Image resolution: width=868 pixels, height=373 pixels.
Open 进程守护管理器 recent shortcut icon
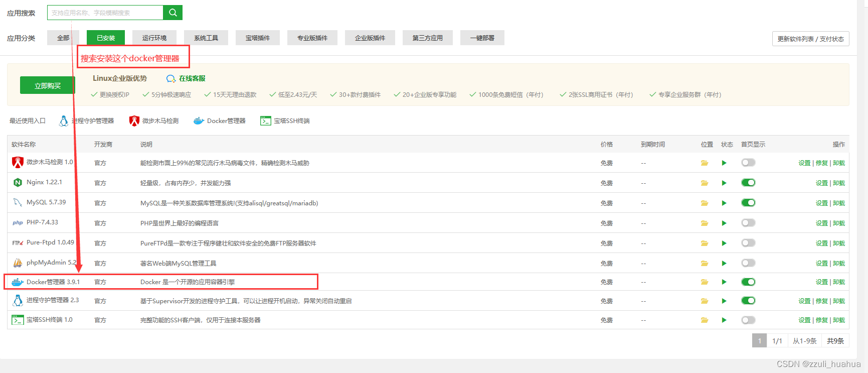click(x=64, y=121)
